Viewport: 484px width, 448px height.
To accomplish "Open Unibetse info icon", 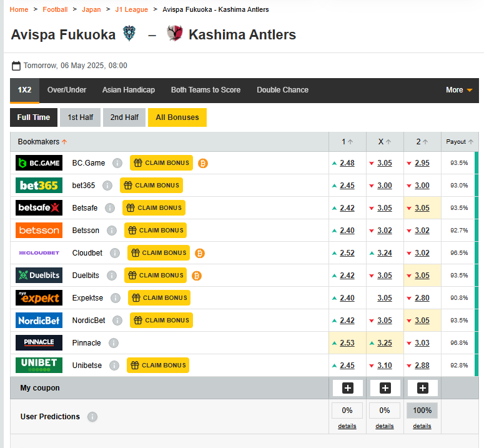I will [114, 366].
